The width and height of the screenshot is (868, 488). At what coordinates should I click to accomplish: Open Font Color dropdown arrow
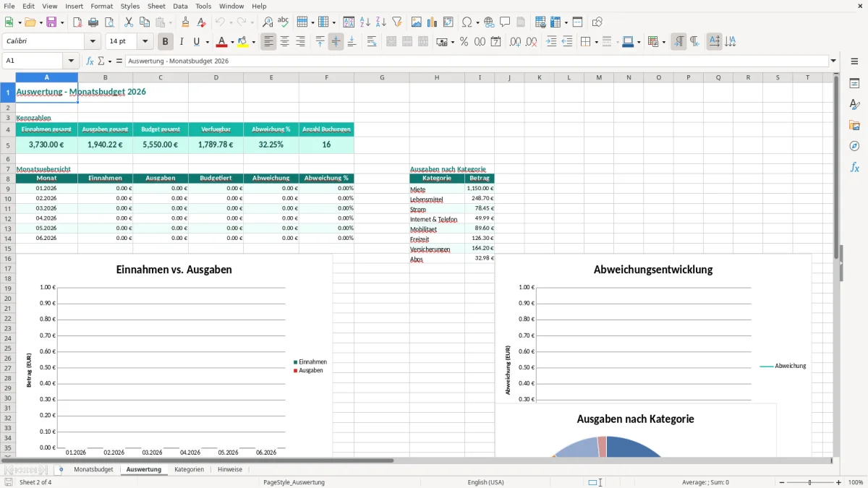[x=232, y=42]
